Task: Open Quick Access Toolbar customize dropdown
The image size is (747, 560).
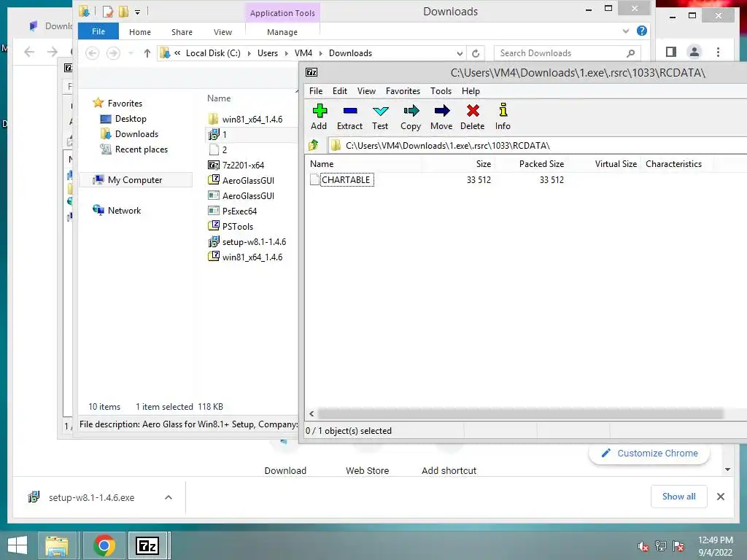Action: 137,12
